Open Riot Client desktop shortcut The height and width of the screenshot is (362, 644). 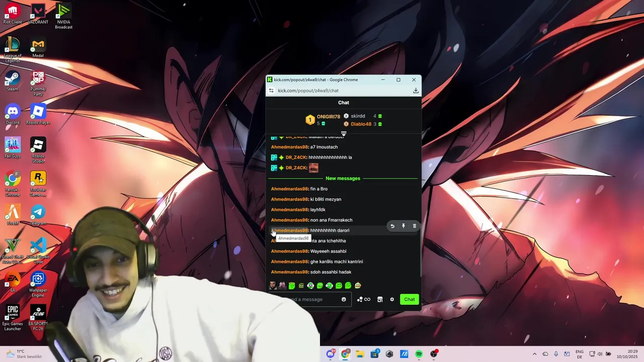(x=13, y=14)
